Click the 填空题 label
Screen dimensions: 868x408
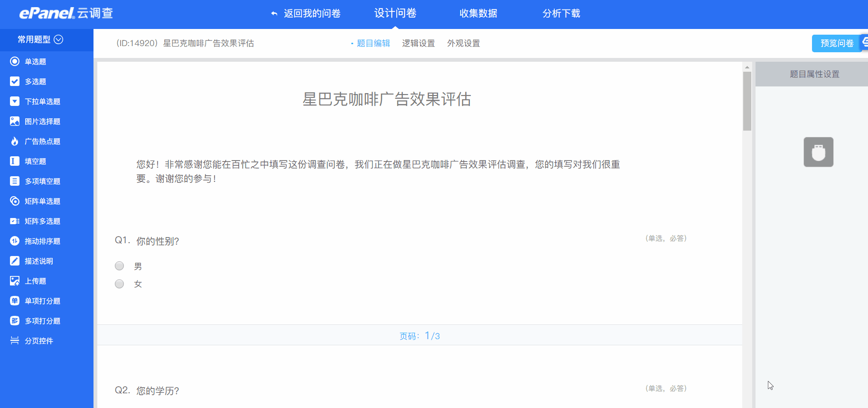tap(35, 161)
